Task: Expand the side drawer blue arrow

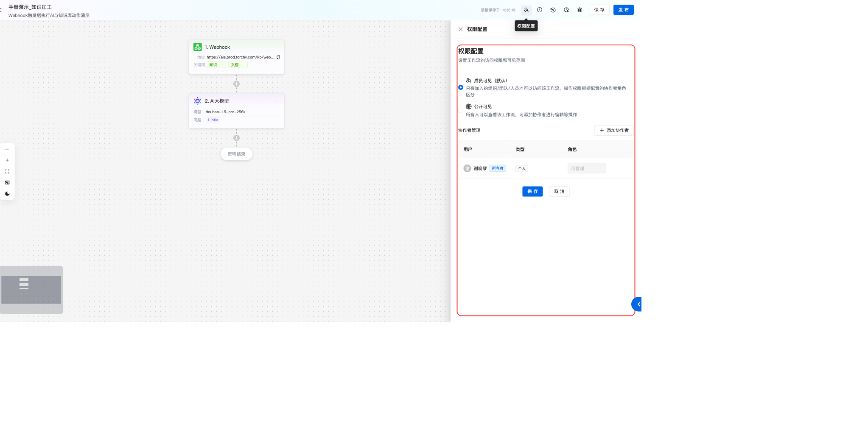Action: 638,304
